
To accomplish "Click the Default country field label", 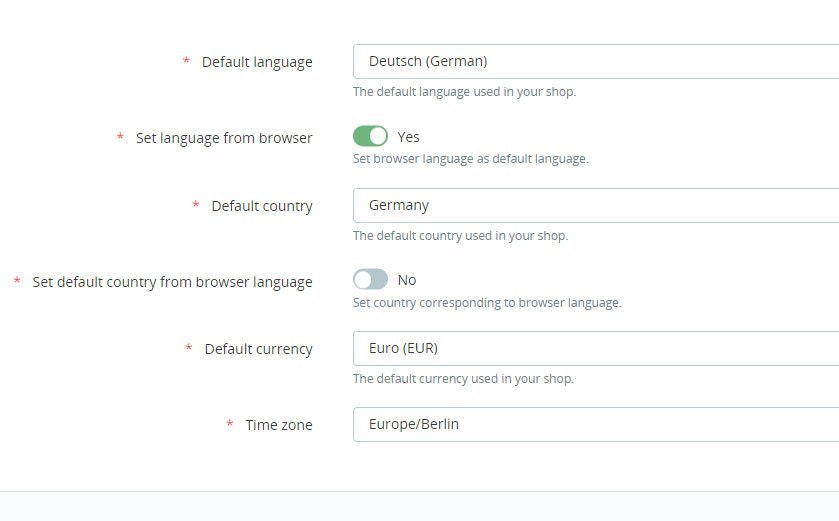I will [x=262, y=206].
